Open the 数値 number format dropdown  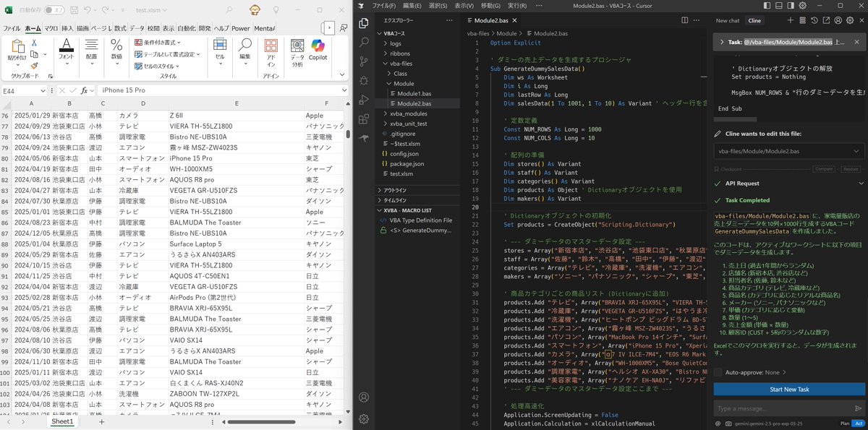coord(116,51)
